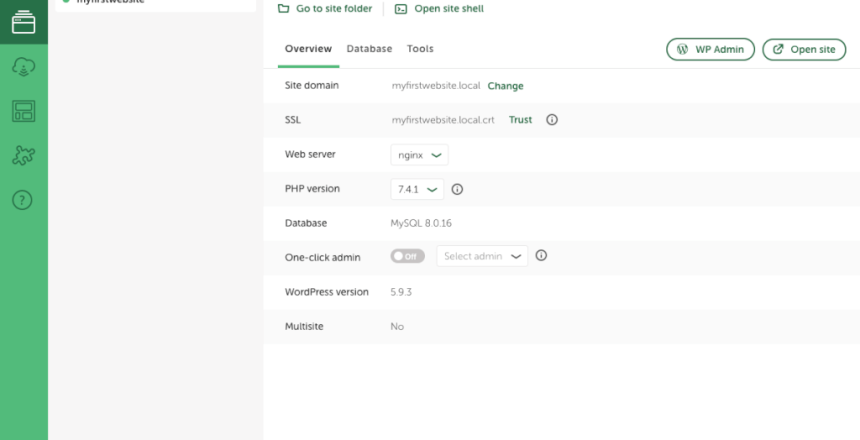Click the Open site button
860x440 pixels.
804,49
